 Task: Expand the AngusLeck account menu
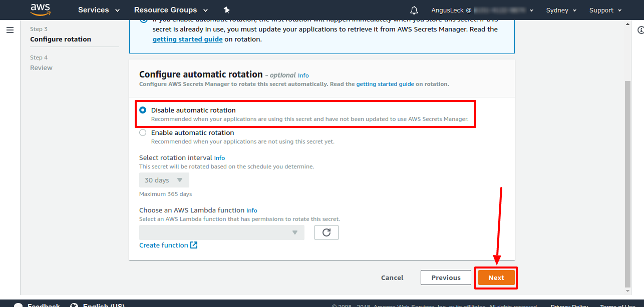coord(482,10)
